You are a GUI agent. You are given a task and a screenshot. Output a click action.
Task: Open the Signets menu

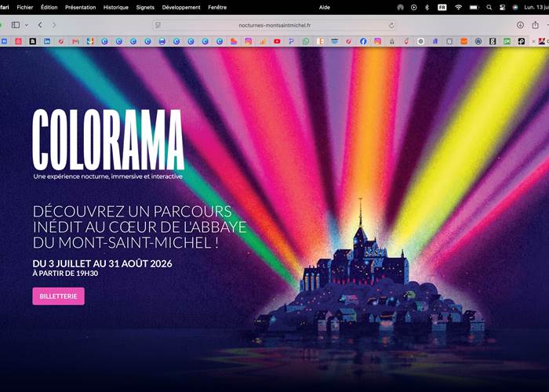click(145, 7)
